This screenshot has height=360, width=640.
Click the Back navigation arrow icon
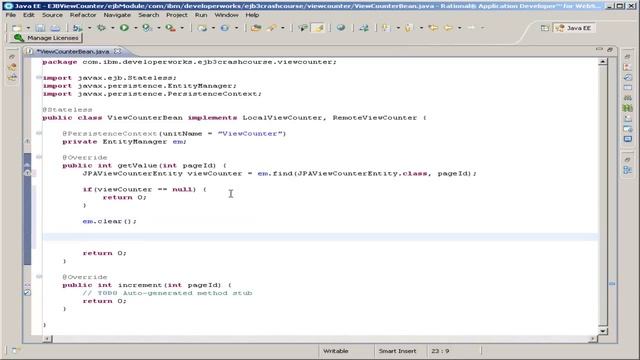click(x=448, y=28)
